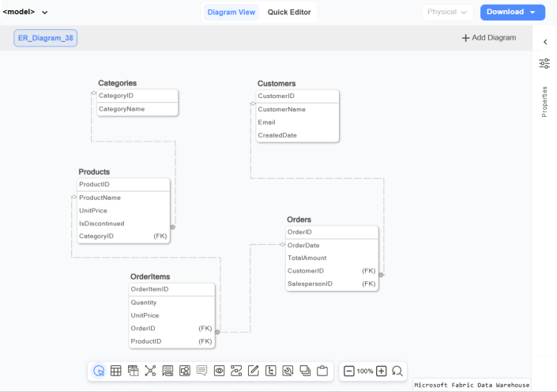557x392 pixels.
Task: Click CategoryName column in Categories table
Action: (137, 109)
